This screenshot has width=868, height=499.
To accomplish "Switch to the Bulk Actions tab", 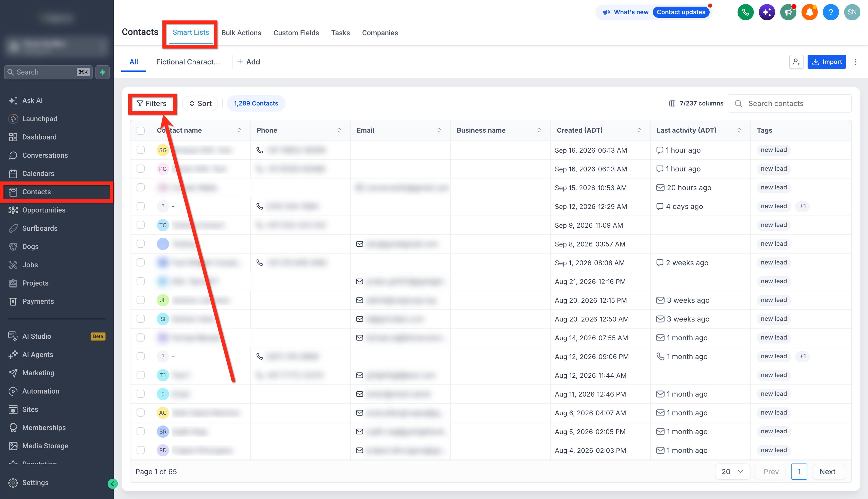I will pos(241,33).
